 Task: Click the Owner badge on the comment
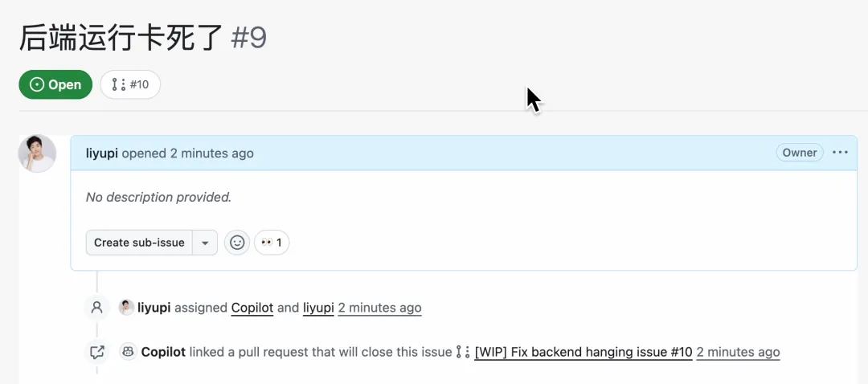pos(799,153)
